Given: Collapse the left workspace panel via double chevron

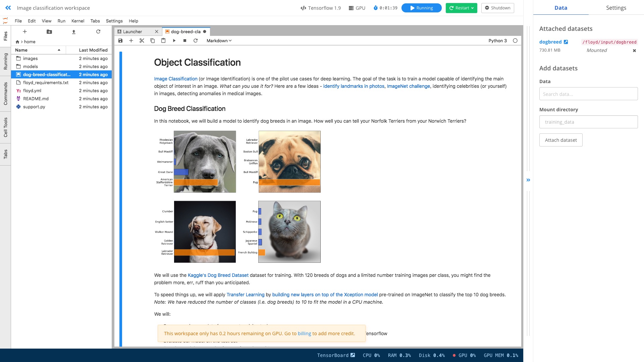Looking at the screenshot, I should [x=8, y=8].
